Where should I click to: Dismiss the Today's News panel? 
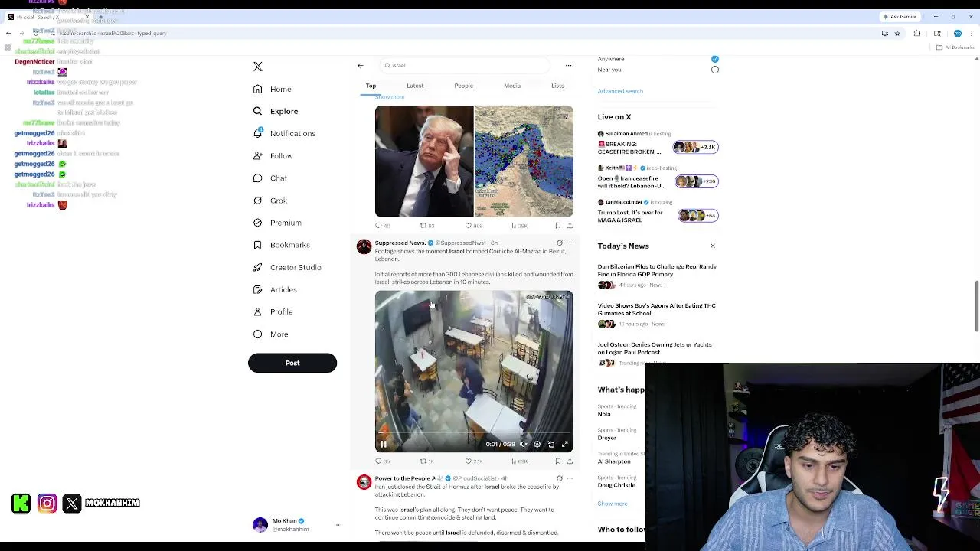(713, 246)
